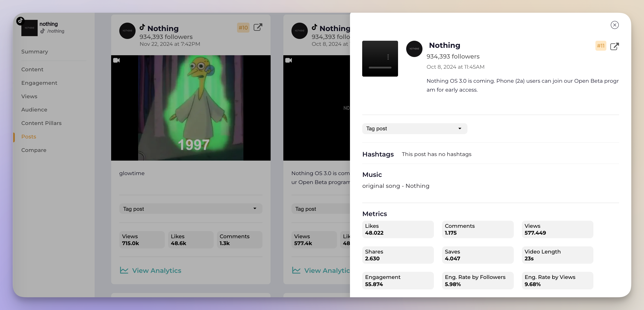Click 'original song - Nothing' music text

(396, 186)
